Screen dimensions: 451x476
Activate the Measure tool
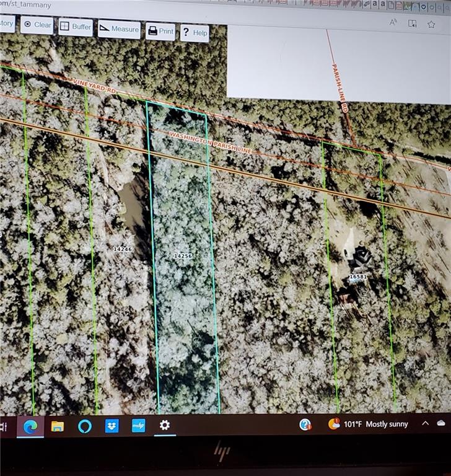119,29
